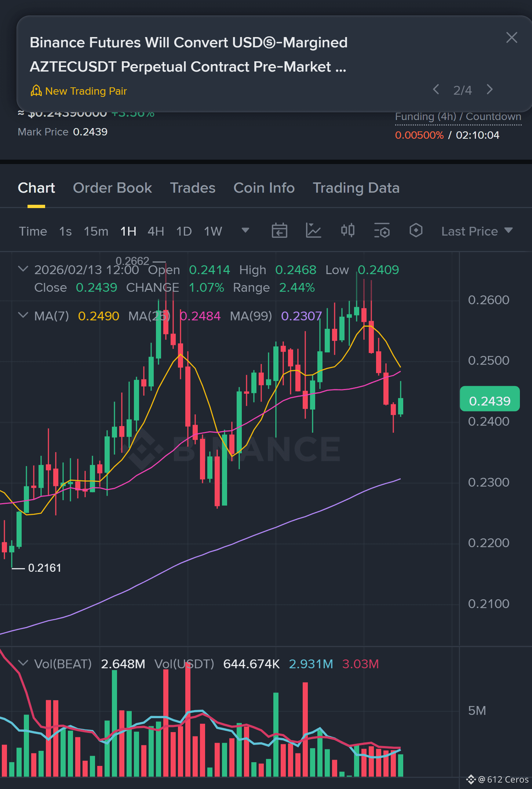Select the 1D time interval
Image resolution: width=532 pixels, height=789 pixels.
click(184, 231)
